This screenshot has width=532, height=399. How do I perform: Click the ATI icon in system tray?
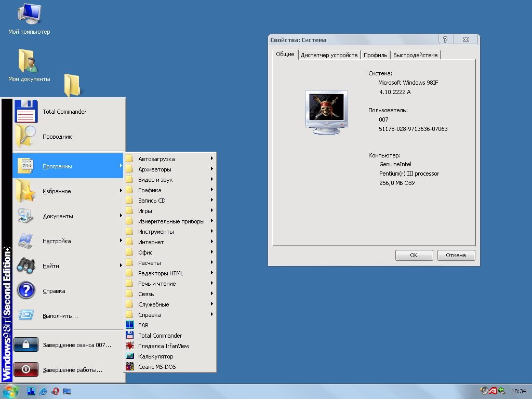[493, 391]
